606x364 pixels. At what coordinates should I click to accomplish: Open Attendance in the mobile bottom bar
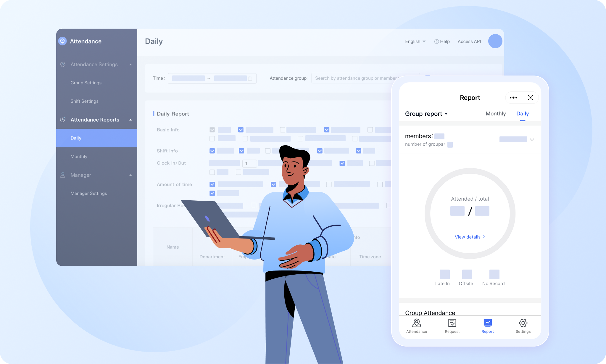(417, 326)
